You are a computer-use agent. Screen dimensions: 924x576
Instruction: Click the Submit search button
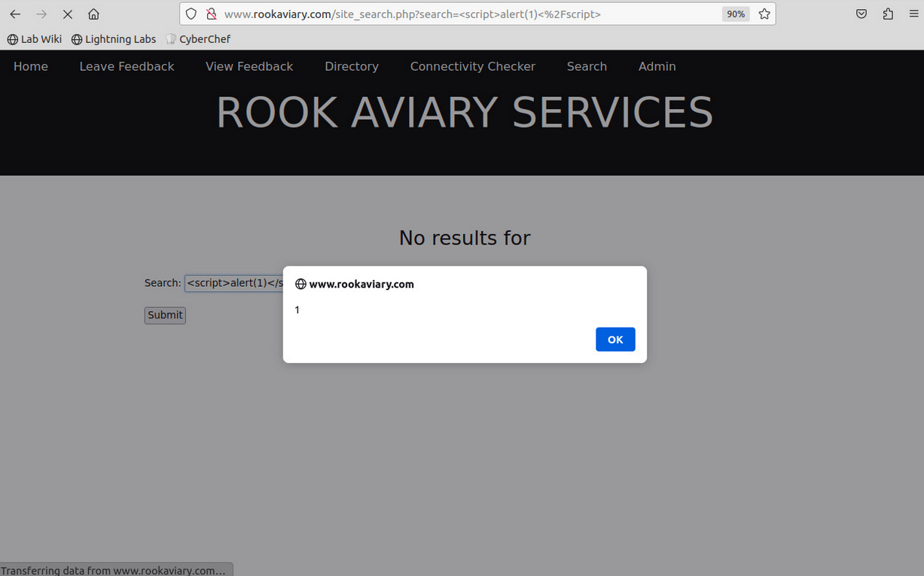(165, 315)
